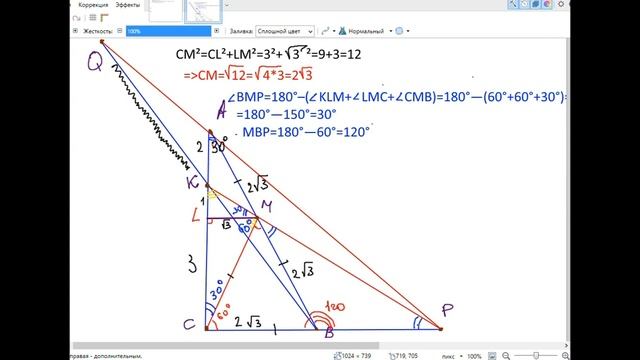Toggle the Layers window icon

point(536,4)
